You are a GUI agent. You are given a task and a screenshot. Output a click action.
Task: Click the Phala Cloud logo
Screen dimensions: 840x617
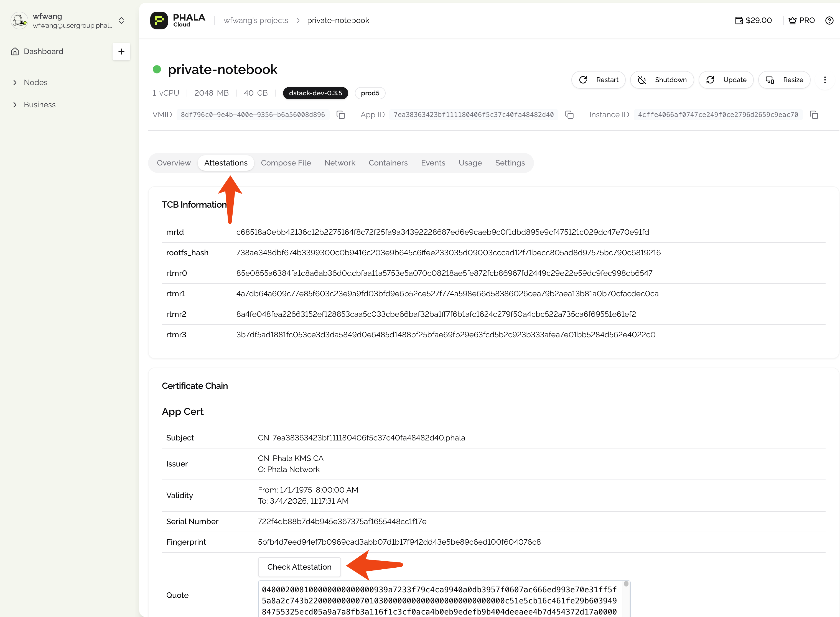[178, 21]
